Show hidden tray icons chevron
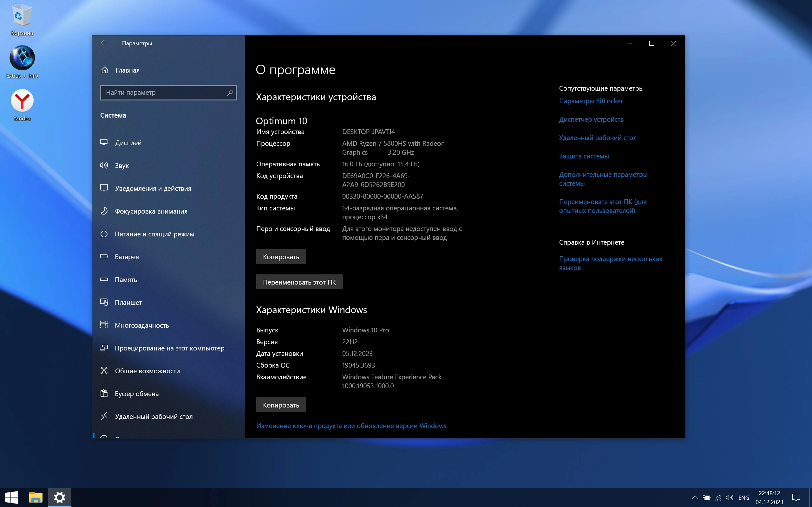 [x=695, y=497]
